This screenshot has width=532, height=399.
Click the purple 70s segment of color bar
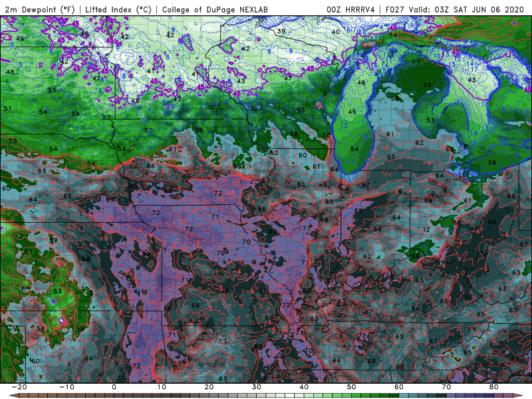click(470, 396)
